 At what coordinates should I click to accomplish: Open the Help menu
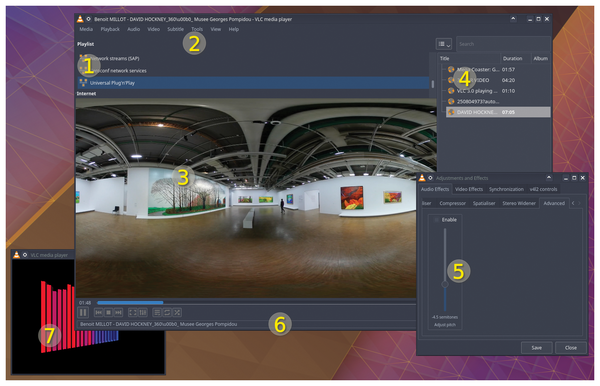coord(233,29)
